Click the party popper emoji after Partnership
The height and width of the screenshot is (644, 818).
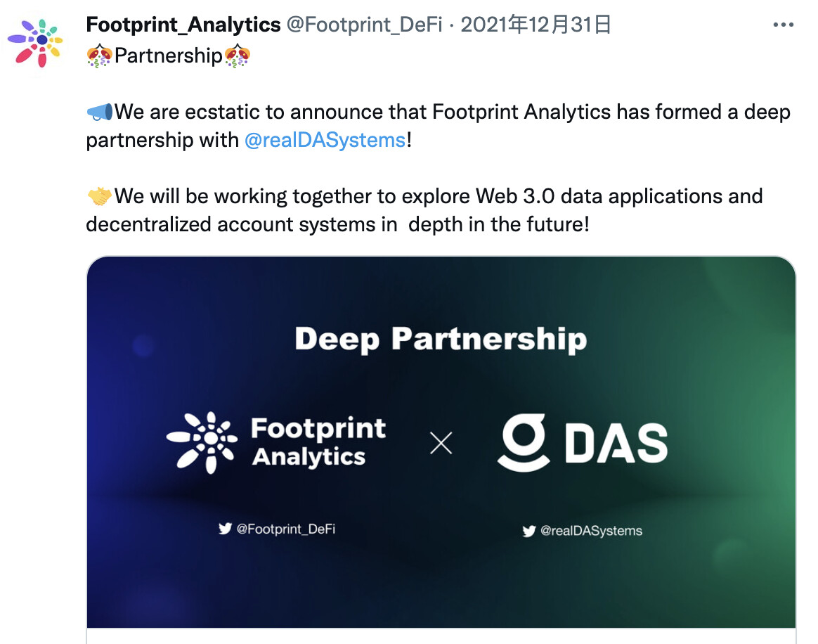[x=238, y=56]
